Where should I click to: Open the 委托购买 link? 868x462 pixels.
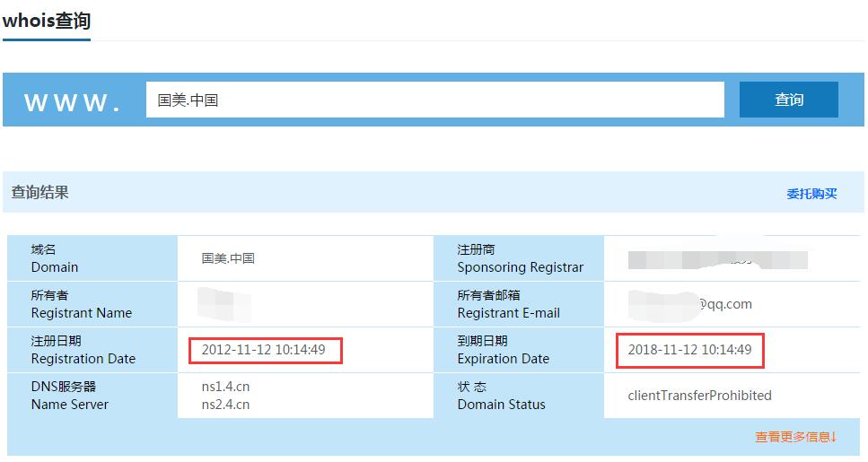pyautogui.click(x=811, y=193)
